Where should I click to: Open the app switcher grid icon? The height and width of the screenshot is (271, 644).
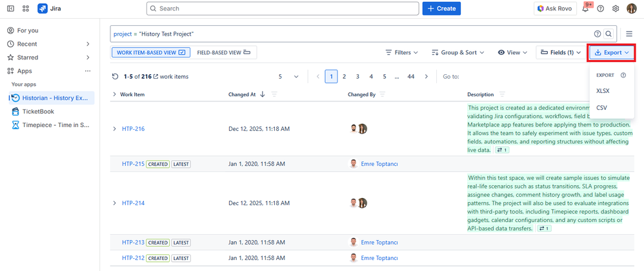(x=25, y=8)
